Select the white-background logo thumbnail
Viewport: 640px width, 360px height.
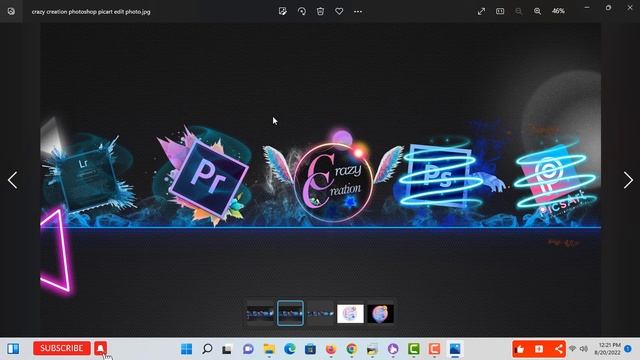point(350,313)
